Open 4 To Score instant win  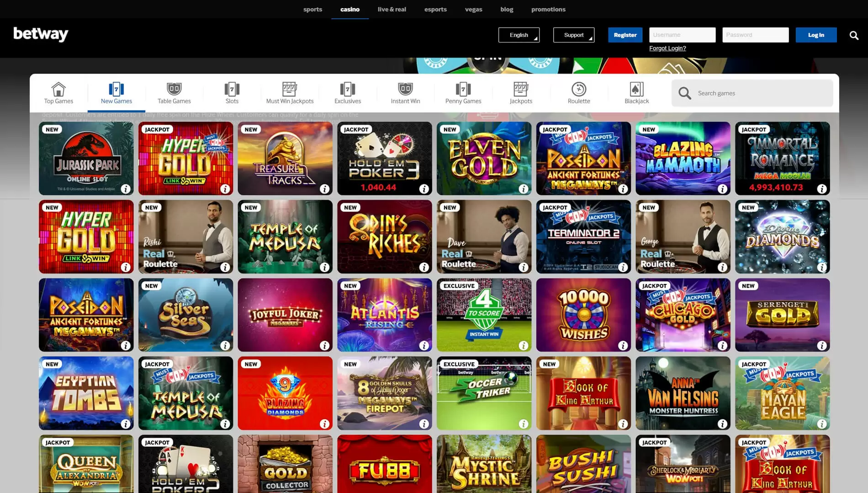point(484,315)
